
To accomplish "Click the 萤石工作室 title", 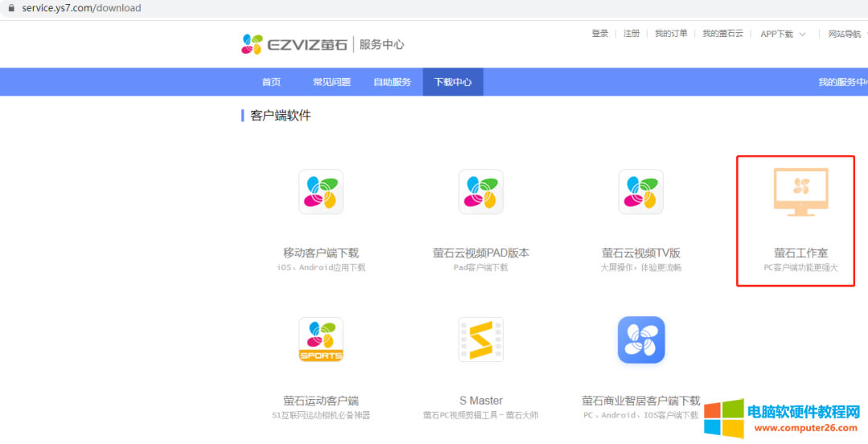I will 800,253.
